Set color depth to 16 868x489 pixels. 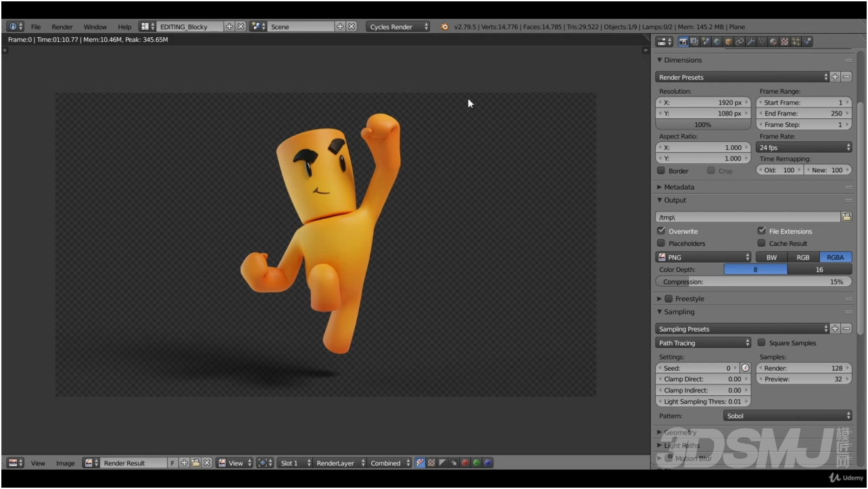819,269
